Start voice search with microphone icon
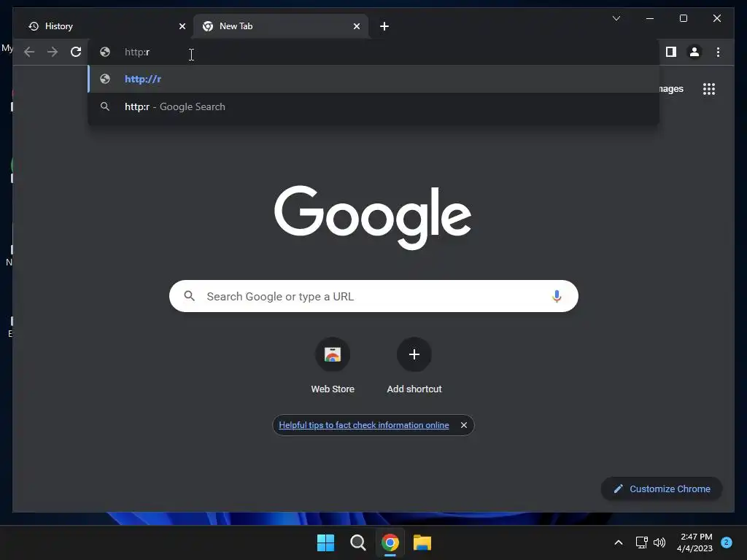 click(557, 296)
